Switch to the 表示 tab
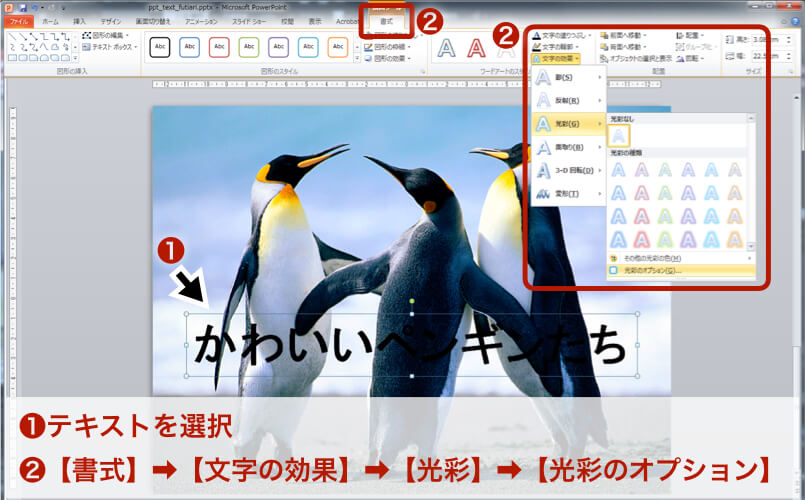 pyautogui.click(x=315, y=22)
